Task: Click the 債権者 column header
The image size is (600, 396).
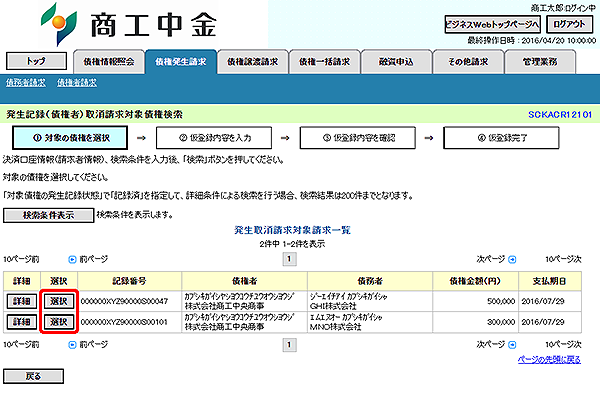Action: (245, 281)
